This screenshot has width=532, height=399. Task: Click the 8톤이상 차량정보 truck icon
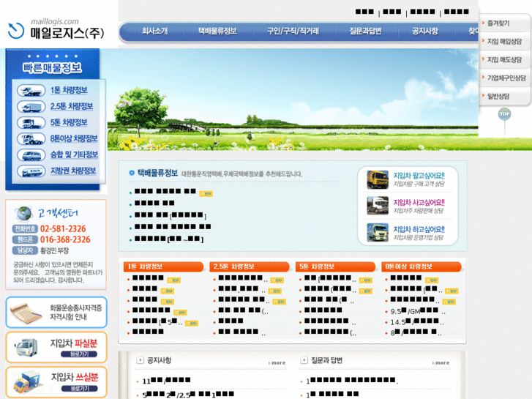31,138
